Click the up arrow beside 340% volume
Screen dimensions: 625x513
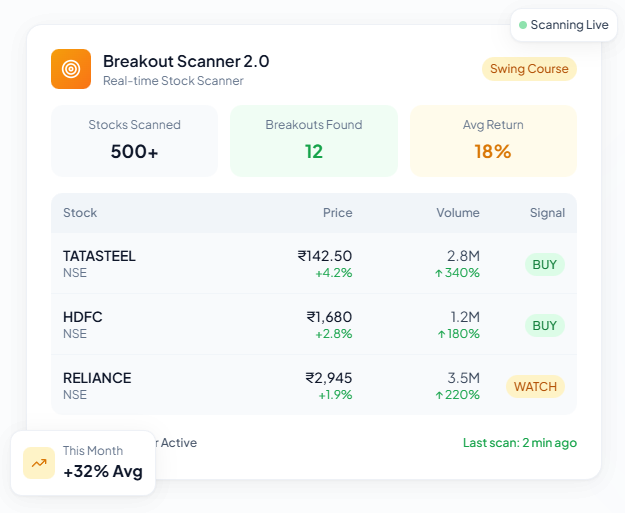(x=439, y=273)
